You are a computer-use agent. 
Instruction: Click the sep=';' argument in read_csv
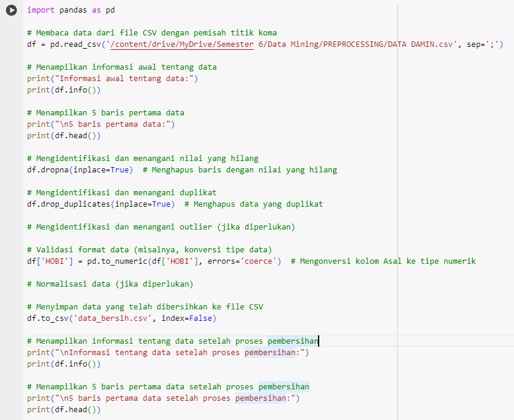(x=483, y=44)
